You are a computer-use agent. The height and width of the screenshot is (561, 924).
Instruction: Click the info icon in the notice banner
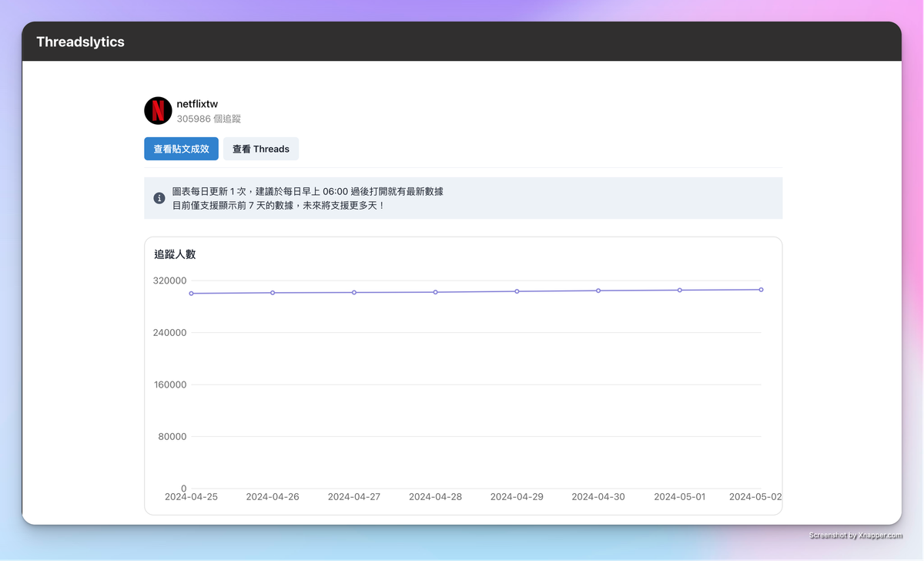point(159,198)
